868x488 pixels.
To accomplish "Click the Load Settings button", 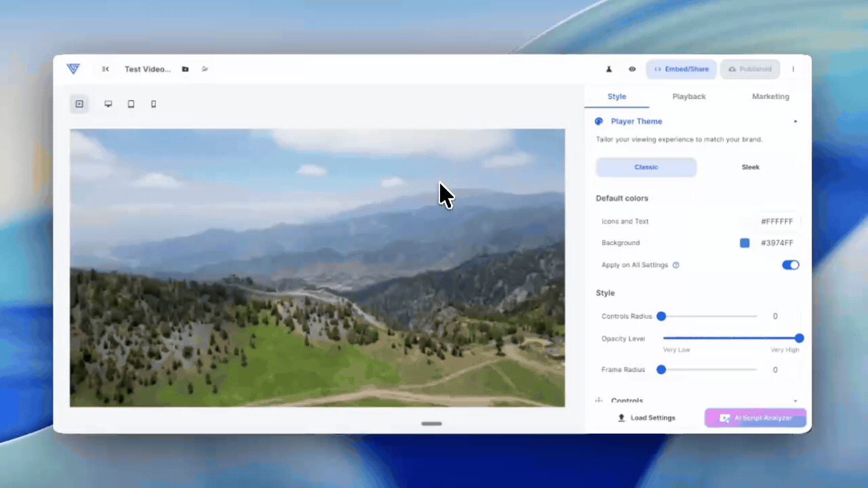I will click(646, 418).
